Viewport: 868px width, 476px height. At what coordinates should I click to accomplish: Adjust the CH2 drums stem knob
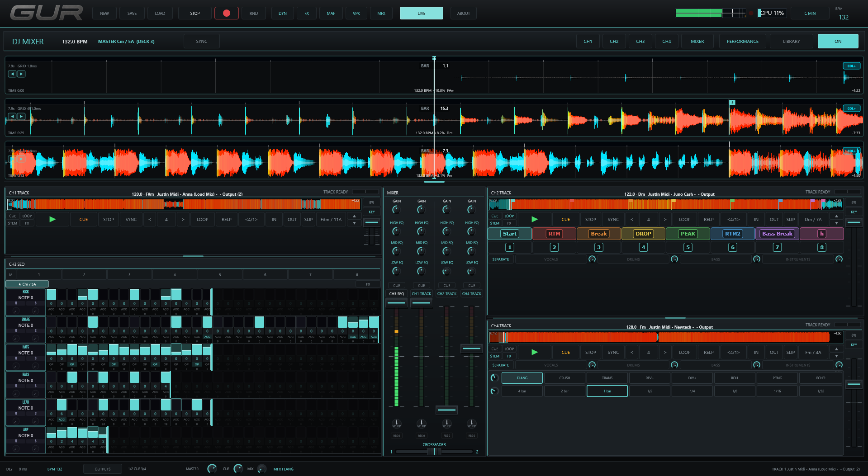(674, 259)
